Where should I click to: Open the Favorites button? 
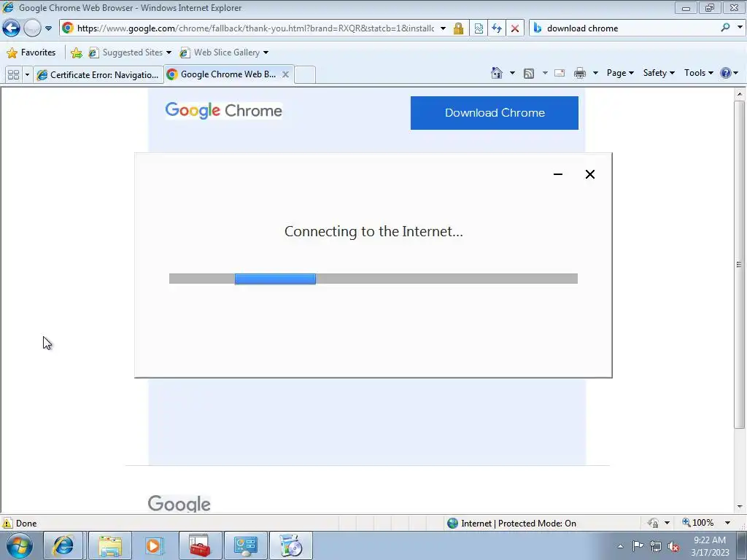click(31, 52)
